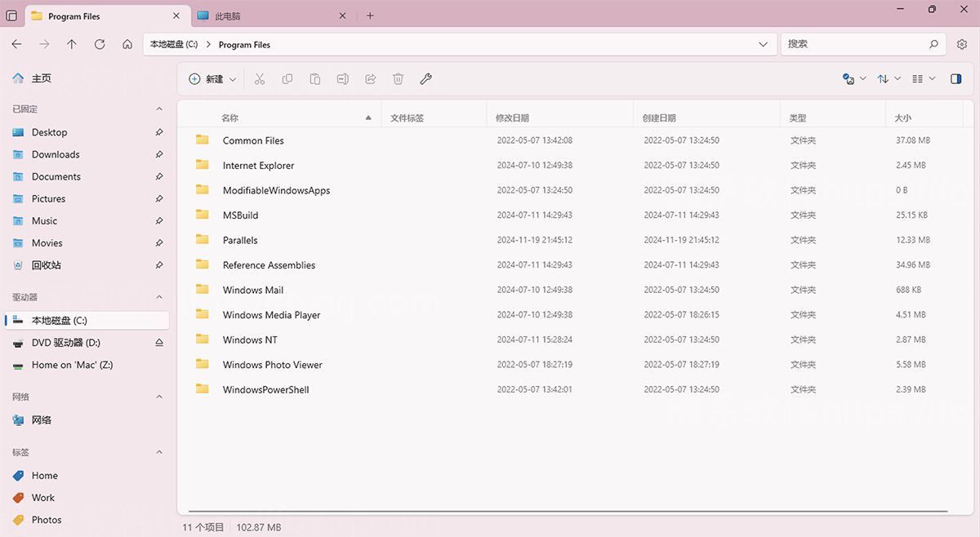The width and height of the screenshot is (980, 537).
Task: Refresh the folder view with the refresh icon
Action: point(100,44)
